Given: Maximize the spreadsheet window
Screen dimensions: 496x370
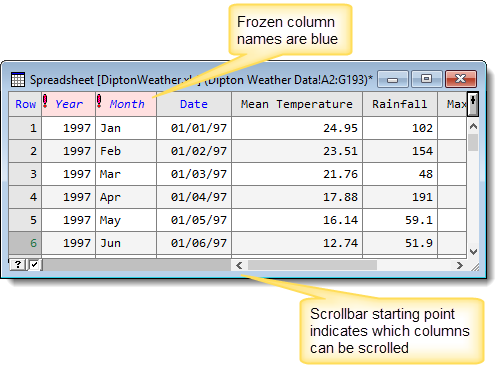Looking at the screenshot, I should pos(426,79).
